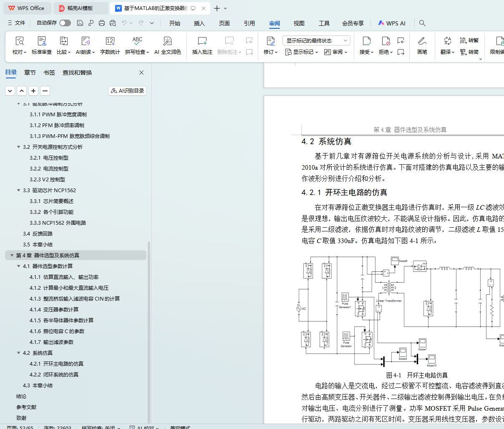Open the AI朗读 read-aloud tool
504x429 pixels.
[x=85, y=41]
